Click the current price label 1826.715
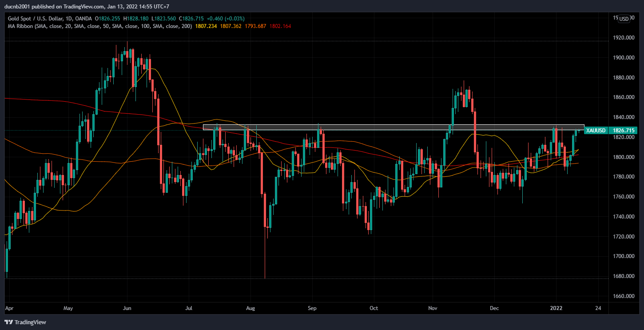Image resolution: width=644 pixels, height=330 pixels. coord(623,131)
